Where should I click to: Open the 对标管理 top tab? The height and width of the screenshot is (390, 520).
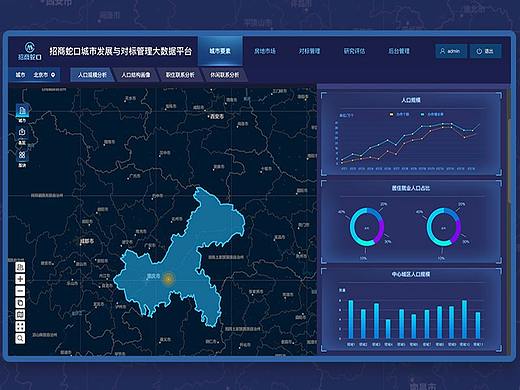pos(309,51)
